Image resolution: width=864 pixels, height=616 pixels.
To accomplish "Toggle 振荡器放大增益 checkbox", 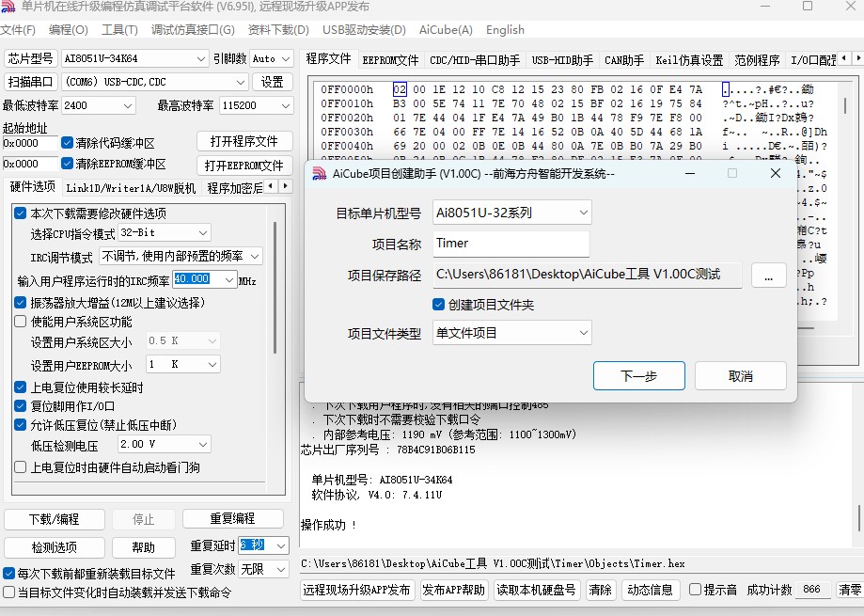I will point(21,303).
